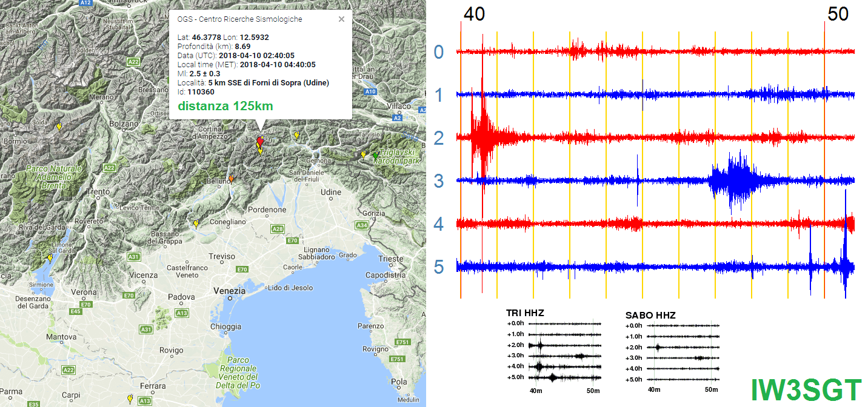868x407 pixels.
Task: Click the hour 0 row label
Action: point(439,52)
